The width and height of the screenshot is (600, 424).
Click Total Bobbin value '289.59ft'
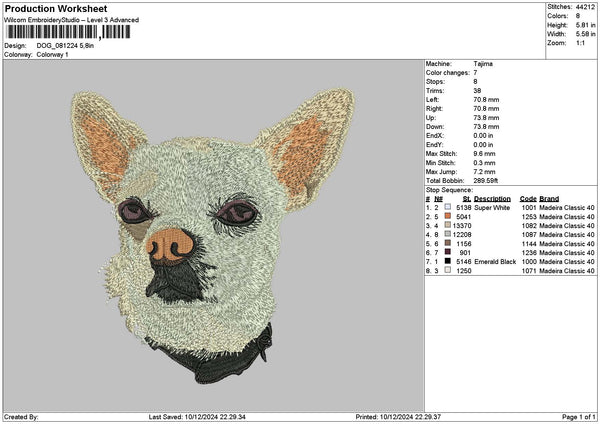(x=486, y=181)
